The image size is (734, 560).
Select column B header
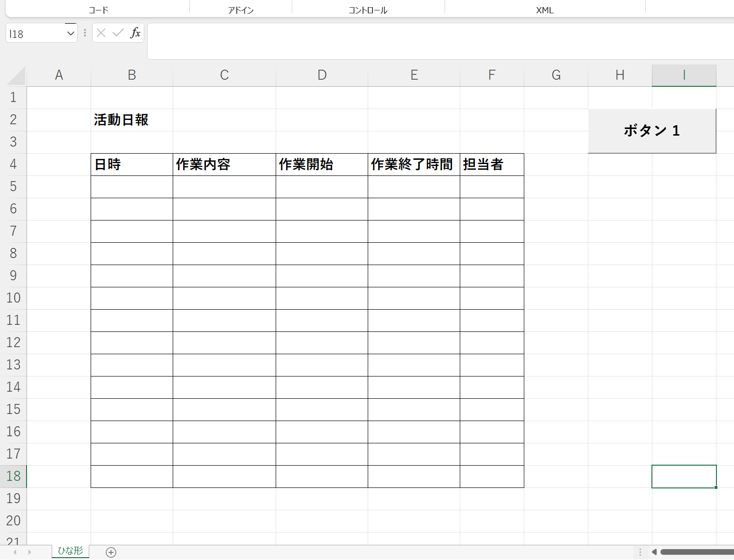[x=132, y=75]
